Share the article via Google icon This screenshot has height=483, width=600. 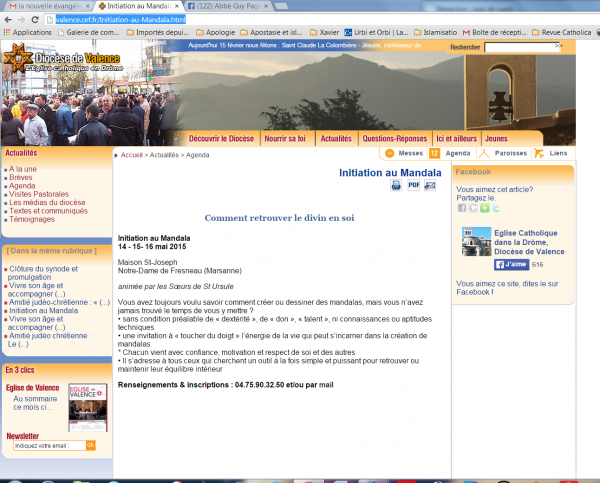click(473, 208)
